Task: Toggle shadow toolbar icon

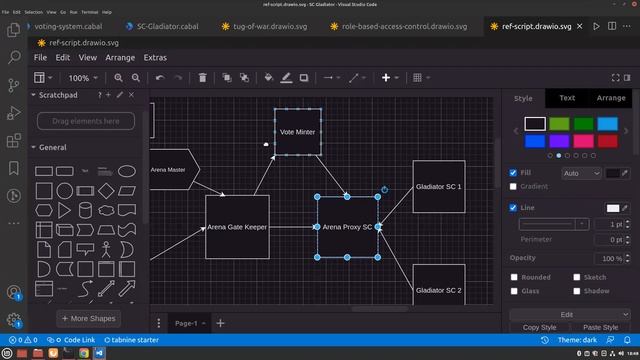Action: coord(304,78)
